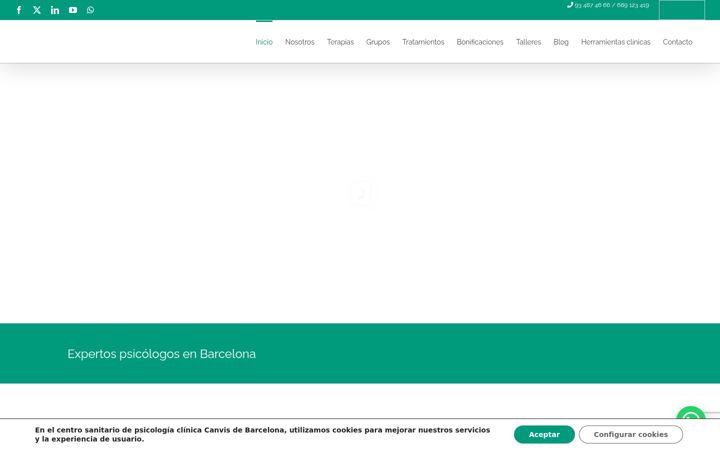Image resolution: width=720 pixels, height=450 pixels.
Task: Open the X (Twitter) social icon
Action: tap(37, 10)
